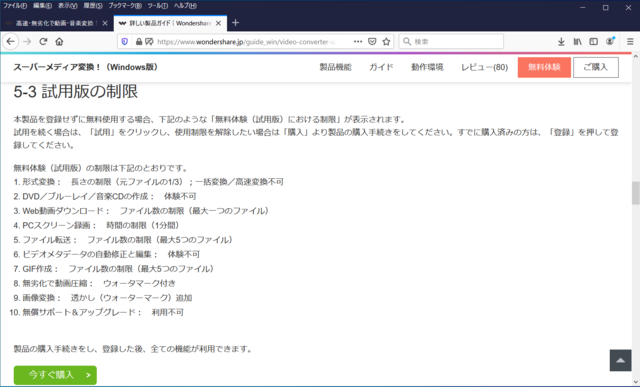Viewport: 640px width, 387px height.
Task: Close the 詳しい製品ガイド tab
Action: [218, 23]
